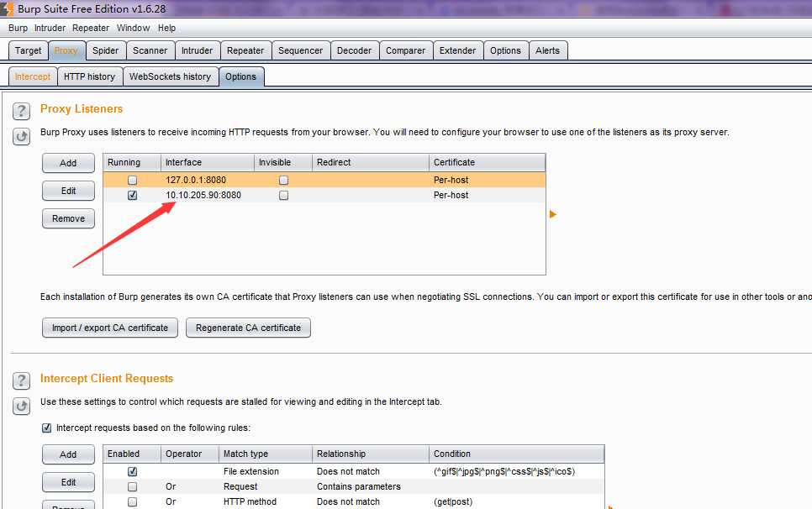Viewport: 812px width, 509px height.
Task: Click Import / export CA certificate
Action: click(x=110, y=328)
